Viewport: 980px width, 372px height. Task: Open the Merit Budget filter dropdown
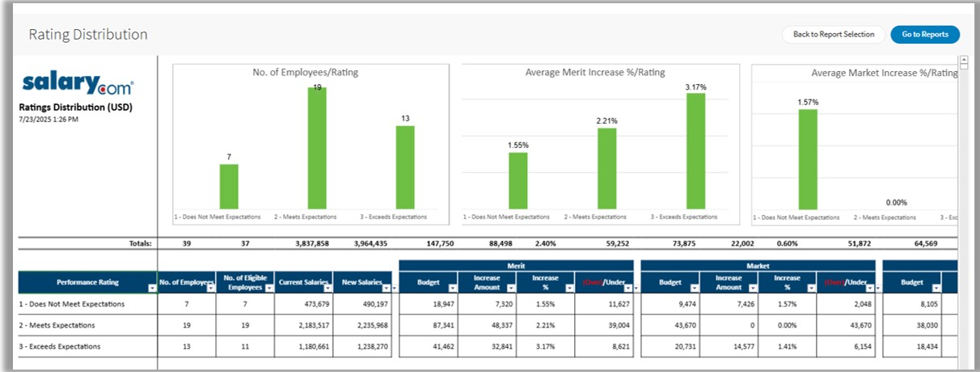453,288
